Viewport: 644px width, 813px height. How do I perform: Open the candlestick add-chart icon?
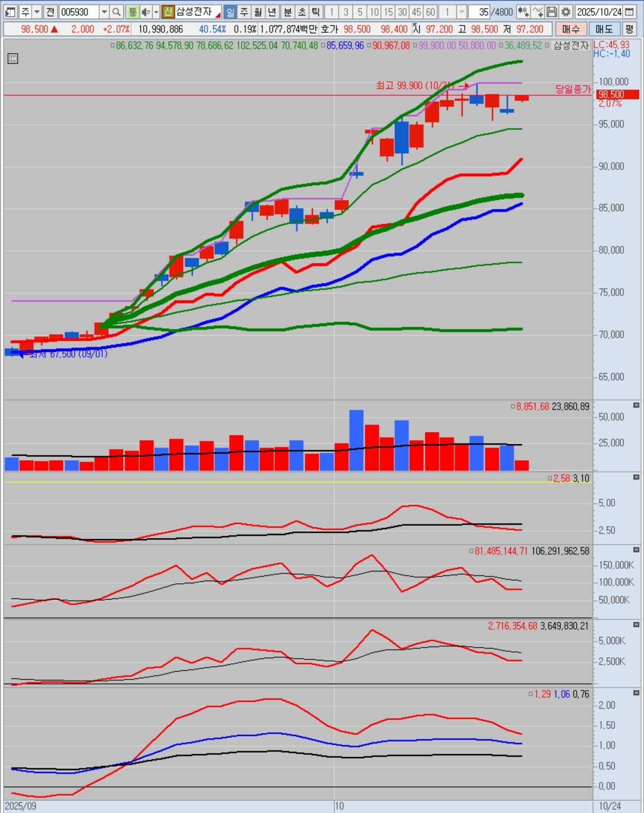pos(523,12)
